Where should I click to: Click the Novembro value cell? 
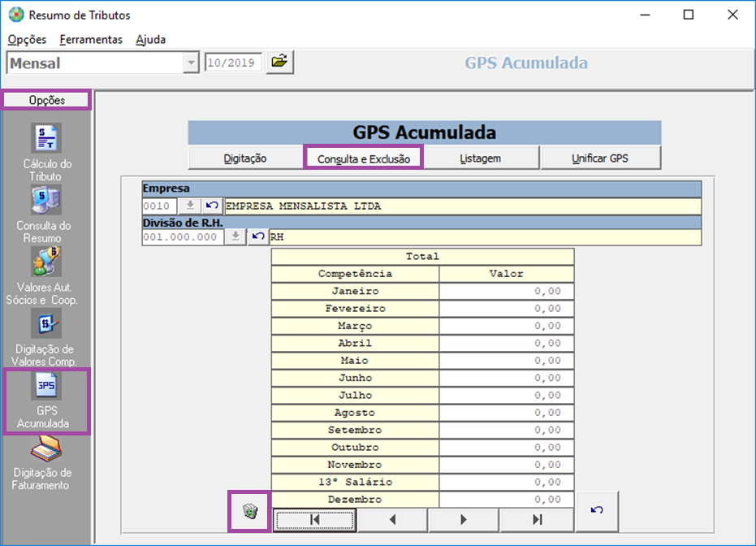506,465
